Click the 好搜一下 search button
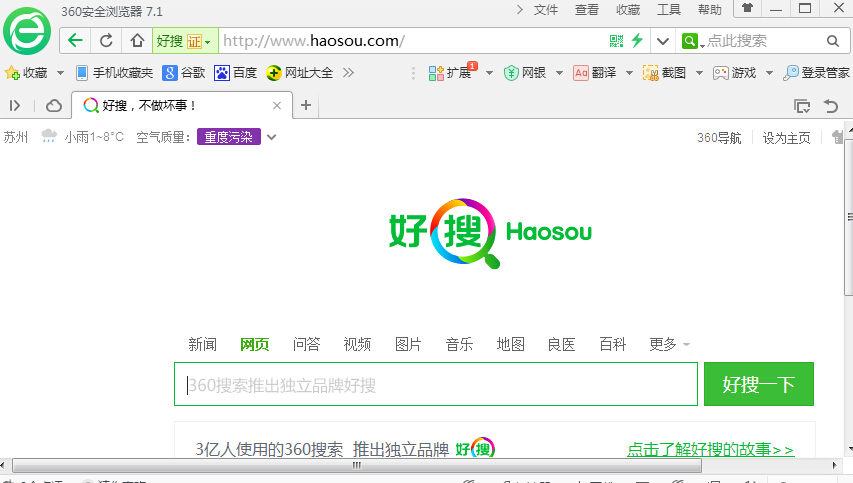853x483 pixels. pos(759,384)
